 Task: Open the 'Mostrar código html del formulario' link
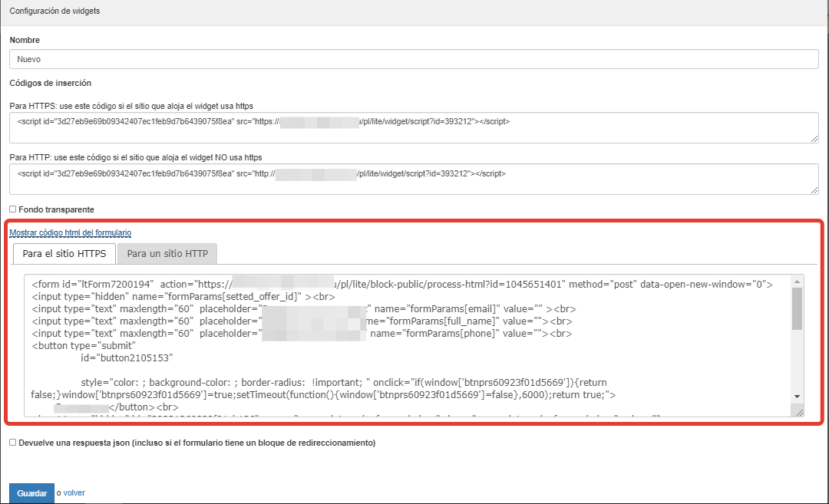(71, 232)
